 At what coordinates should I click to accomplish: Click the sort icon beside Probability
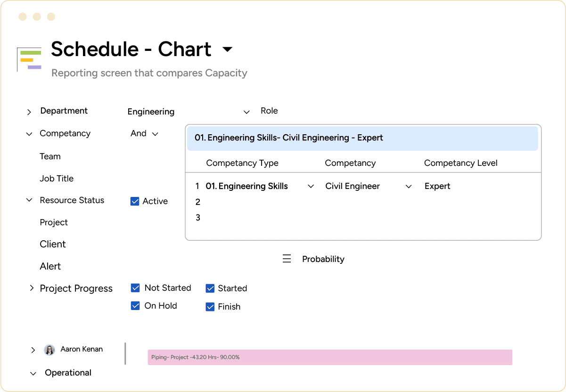pyautogui.click(x=287, y=258)
